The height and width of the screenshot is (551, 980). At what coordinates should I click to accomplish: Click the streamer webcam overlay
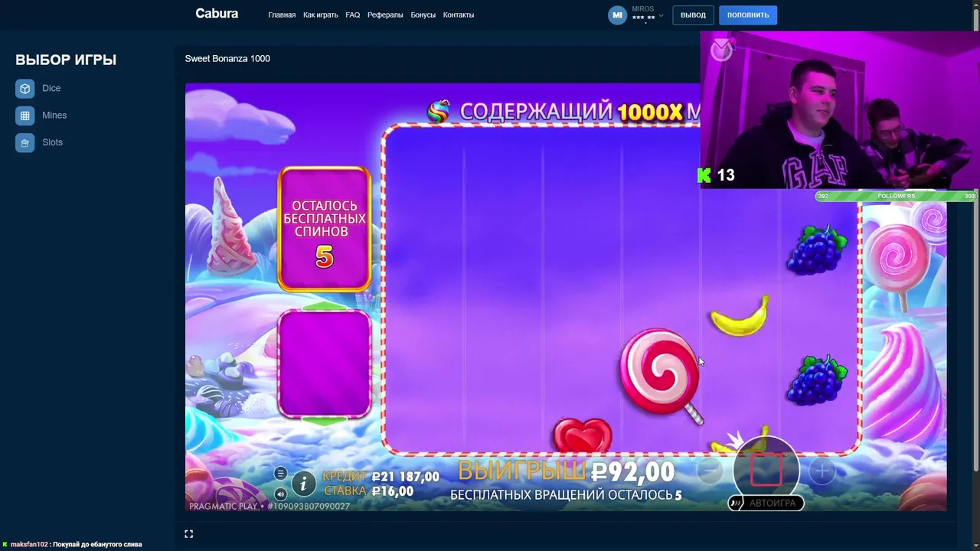tap(840, 109)
